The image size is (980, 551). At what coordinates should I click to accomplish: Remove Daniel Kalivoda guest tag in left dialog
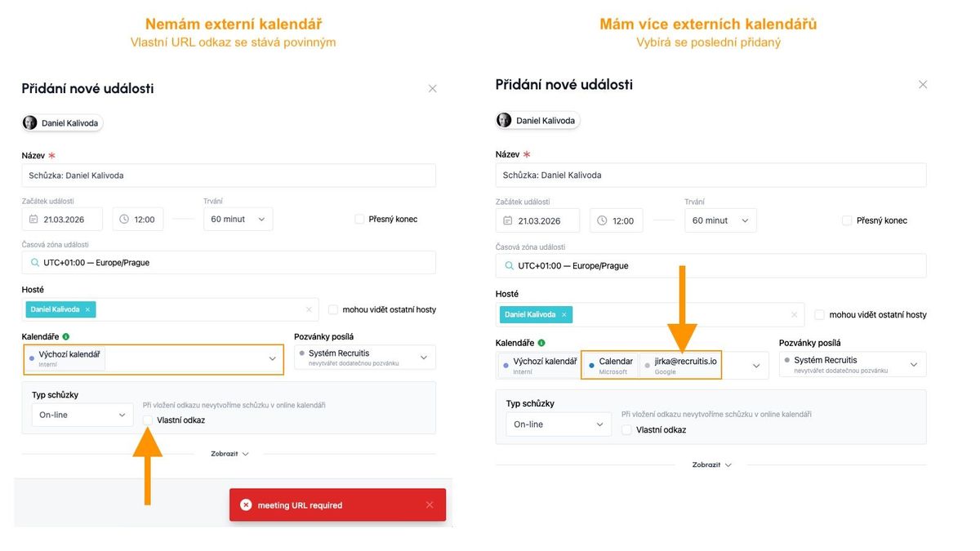(87, 309)
